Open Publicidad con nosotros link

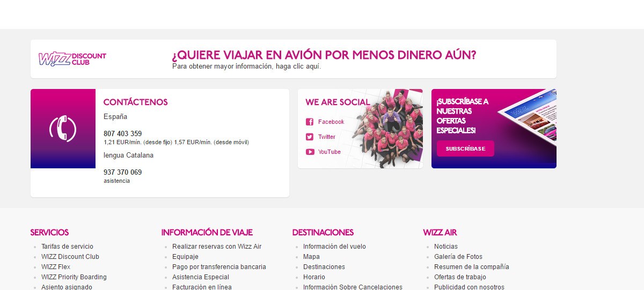point(469,287)
